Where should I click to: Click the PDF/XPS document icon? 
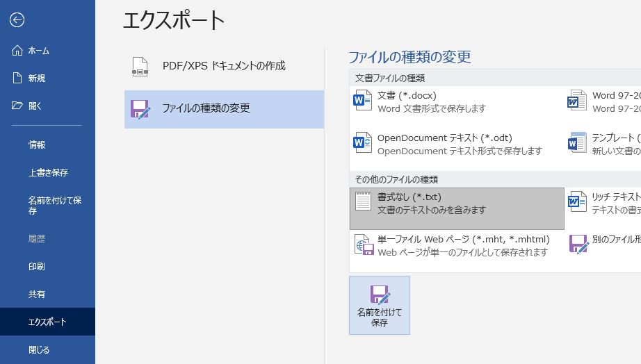[x=140, y=67]
